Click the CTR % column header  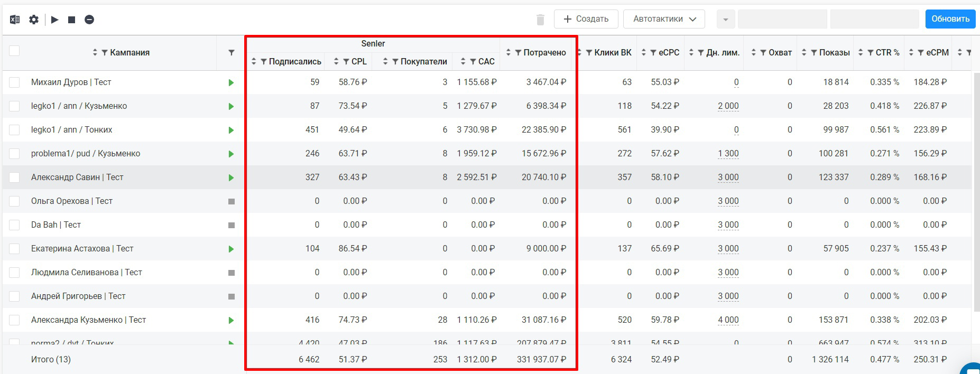[887, 52]
